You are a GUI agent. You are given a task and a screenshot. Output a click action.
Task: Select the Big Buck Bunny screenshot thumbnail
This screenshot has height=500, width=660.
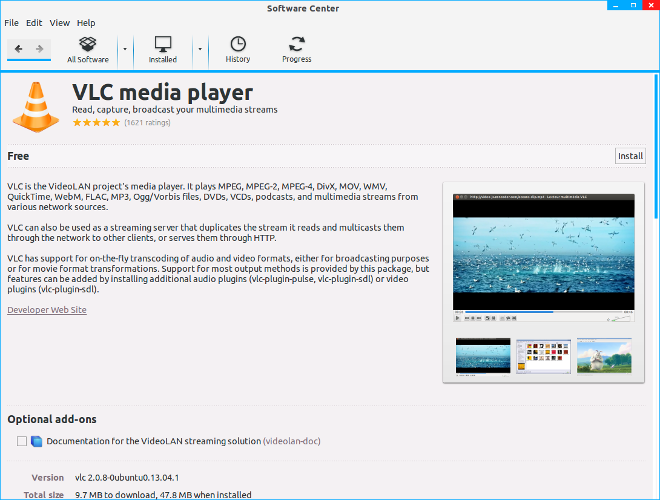coord(604,356)
